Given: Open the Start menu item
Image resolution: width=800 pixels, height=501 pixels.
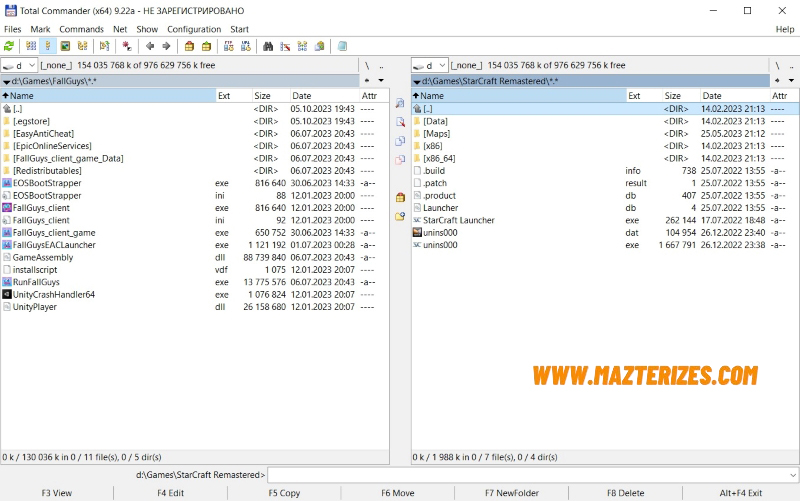Looking at the screenshot, I should point(239,29).
